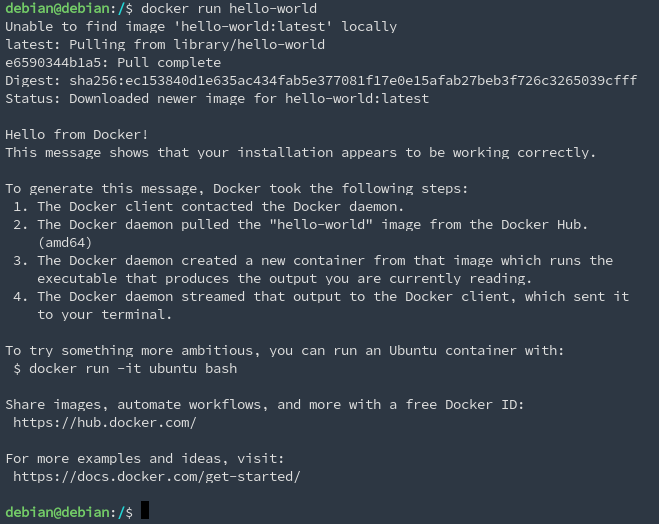Click the layer ID e6590344b1a5
Screen dimensions: 659x524
(53, 63)
